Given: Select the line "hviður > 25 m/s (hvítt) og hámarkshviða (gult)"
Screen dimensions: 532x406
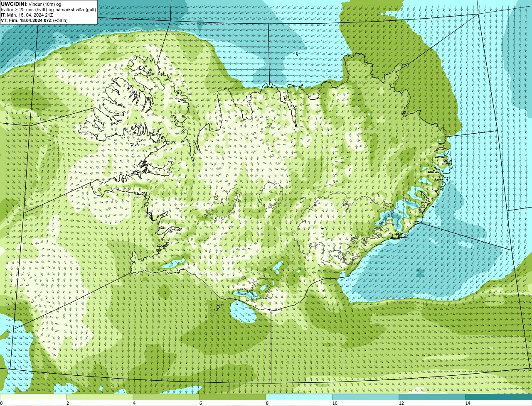Looking at the screenshot, I should click(48, 10).
